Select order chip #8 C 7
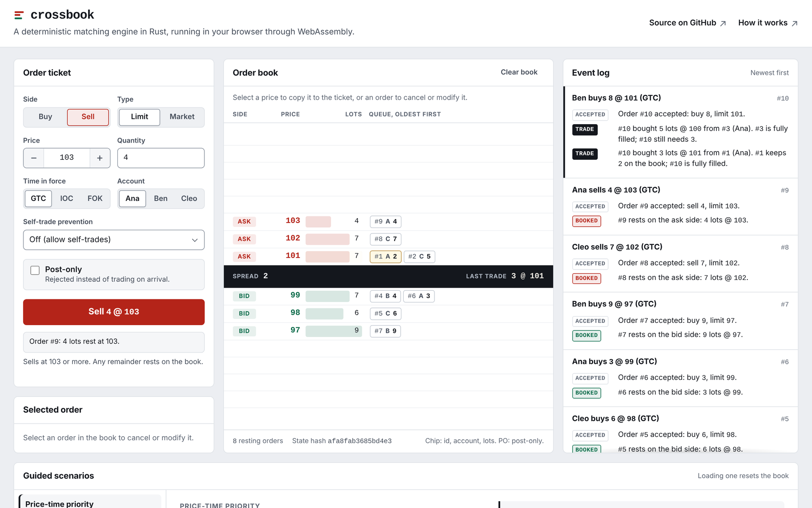The width and height of the screenshot is (812, 508). (x=386, y=239)
